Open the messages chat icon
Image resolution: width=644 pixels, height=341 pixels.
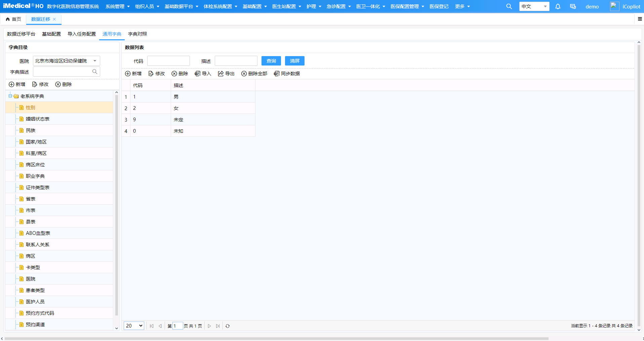pyautogui.click(x=573, y=6)
